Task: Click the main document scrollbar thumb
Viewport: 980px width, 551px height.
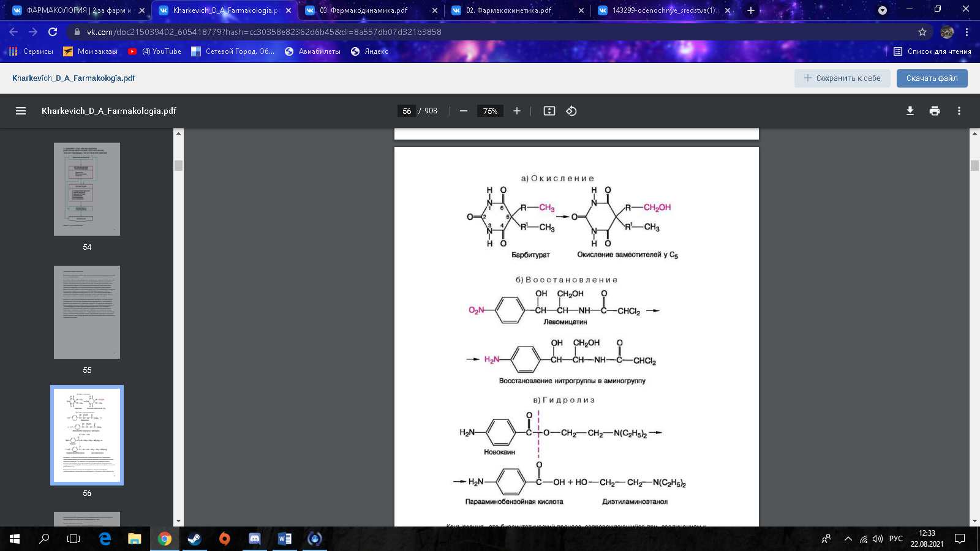Action: [x=975, y=165]
